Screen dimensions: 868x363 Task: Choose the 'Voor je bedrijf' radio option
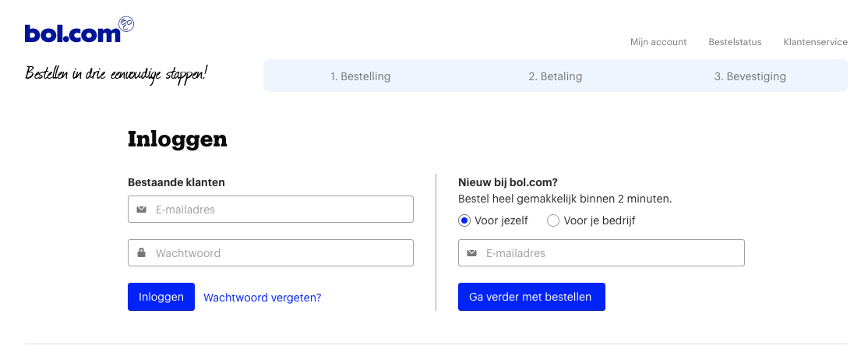click(553, 220)
